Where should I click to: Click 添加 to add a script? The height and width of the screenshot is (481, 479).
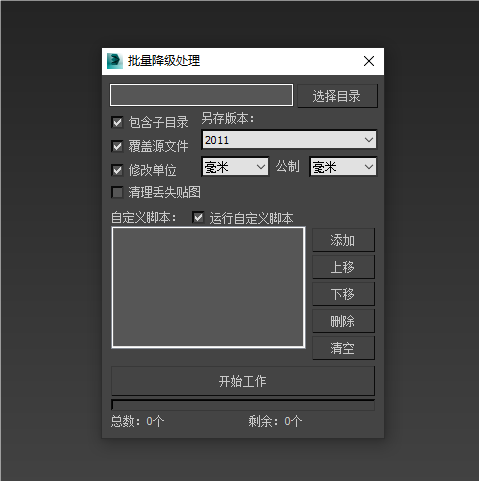pyautogui.click(x=343, y=240)
